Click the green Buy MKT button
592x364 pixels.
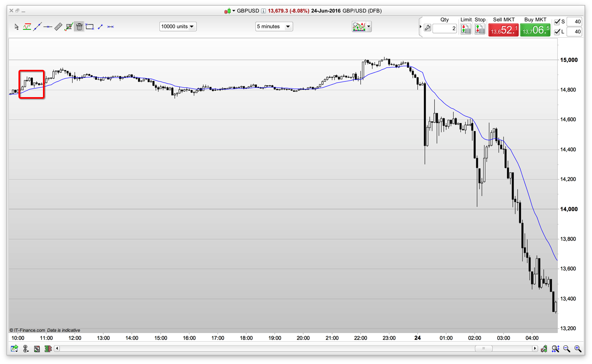click(535, 30)
